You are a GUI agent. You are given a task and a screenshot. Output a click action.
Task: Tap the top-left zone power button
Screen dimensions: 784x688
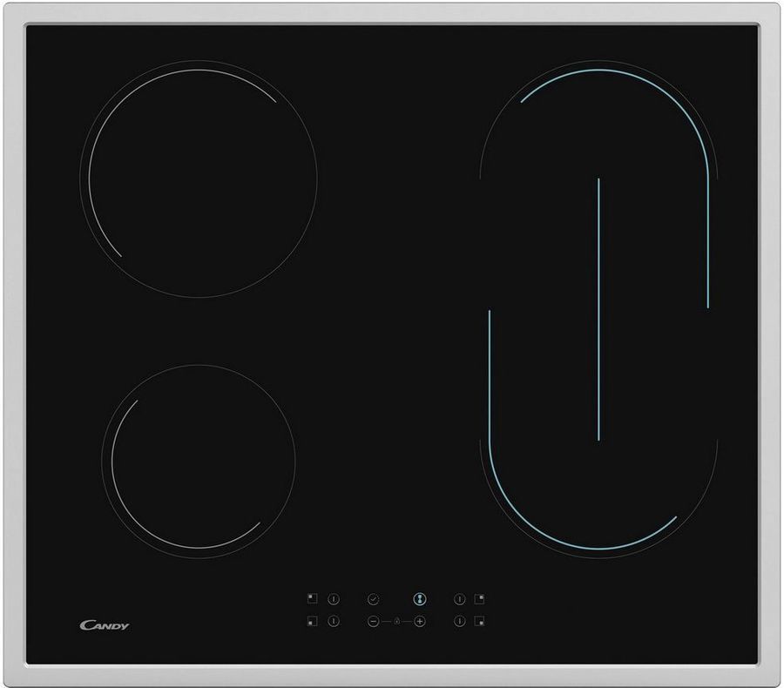[x=334, y=598]
